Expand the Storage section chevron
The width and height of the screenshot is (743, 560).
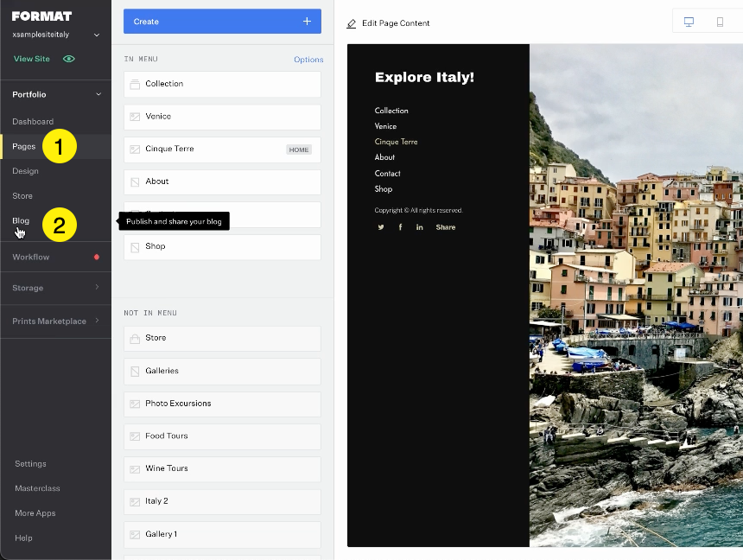(97, 287)
